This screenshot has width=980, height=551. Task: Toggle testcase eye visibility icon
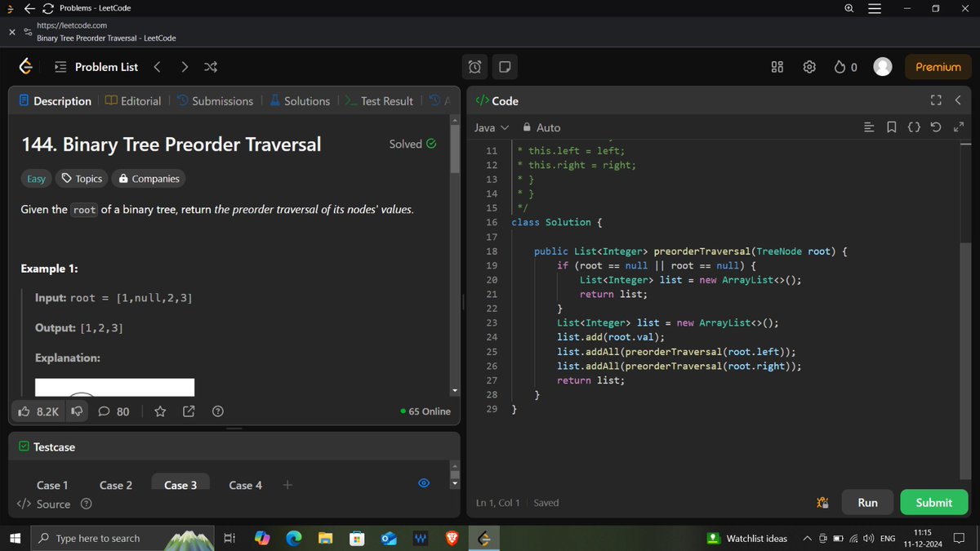tap(424, 483)
